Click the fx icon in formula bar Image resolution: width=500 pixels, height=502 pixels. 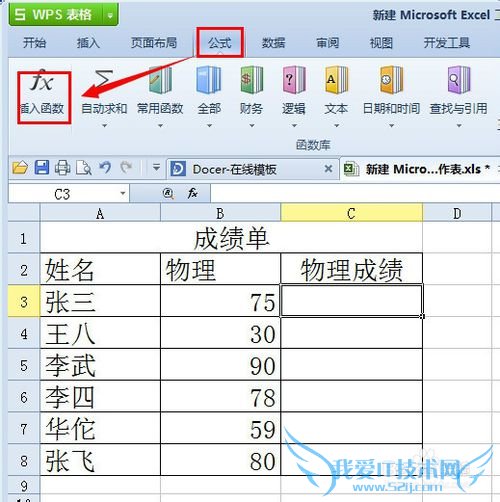pos(193,193)
